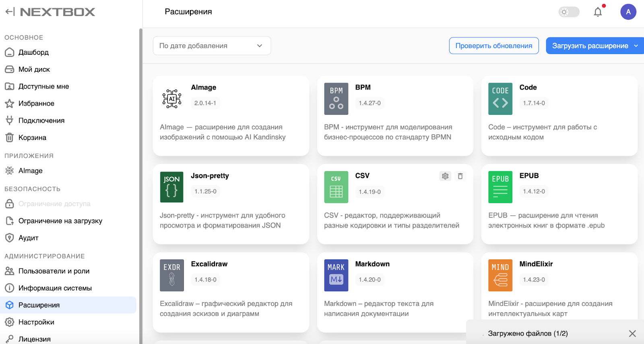The width and height of the screenshot is (644, 344).
Task: Close the "Загружено файлов" notification
Action: click(x=632, y=334)
